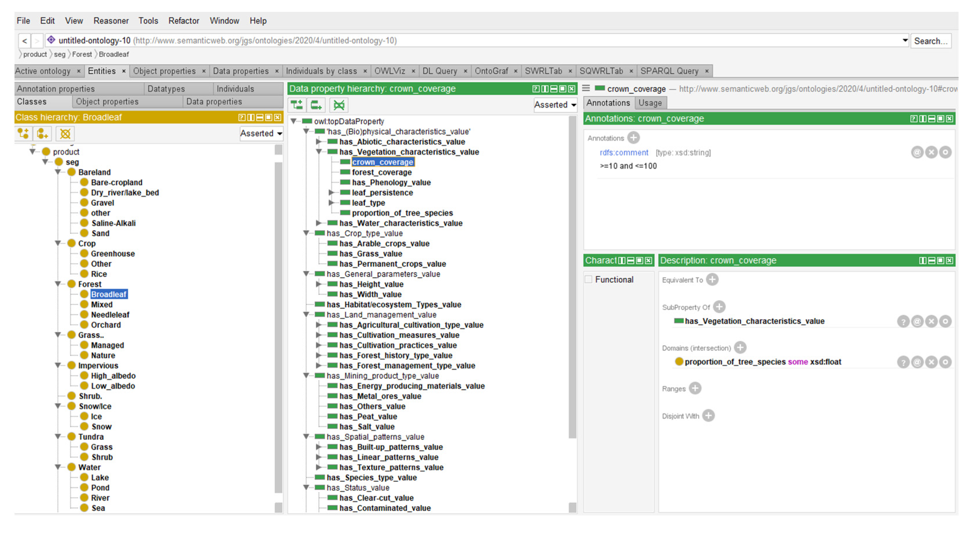This screenshot has width=980, height=533.
Task: Expand leaf_persistence property node
Action: (x=331, y=193)
